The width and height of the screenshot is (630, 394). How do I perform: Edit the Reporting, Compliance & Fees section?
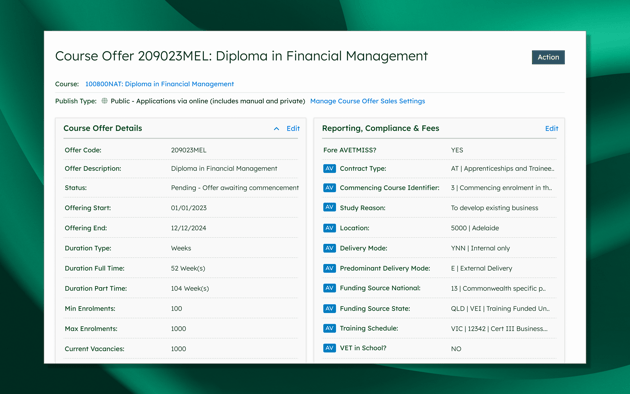(551, 129)
